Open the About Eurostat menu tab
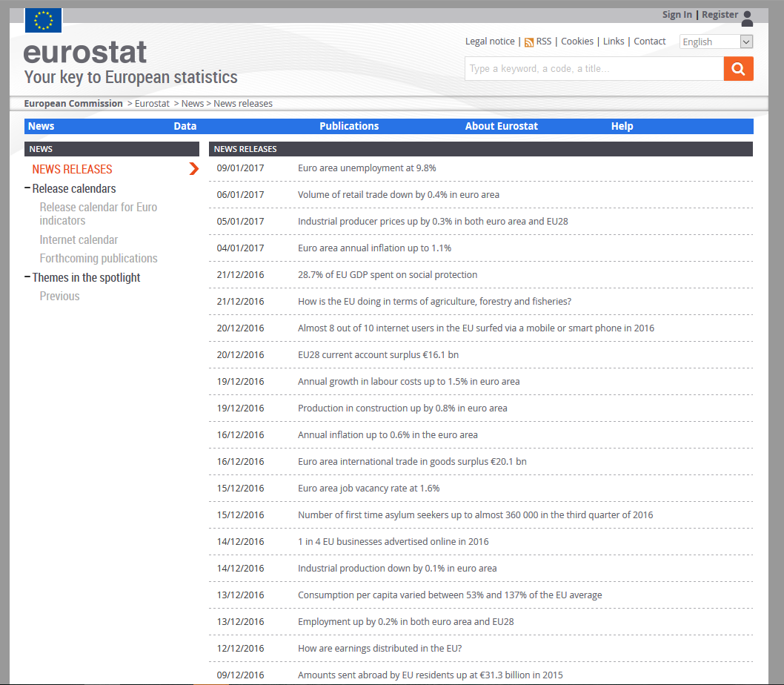 point(502,126)
